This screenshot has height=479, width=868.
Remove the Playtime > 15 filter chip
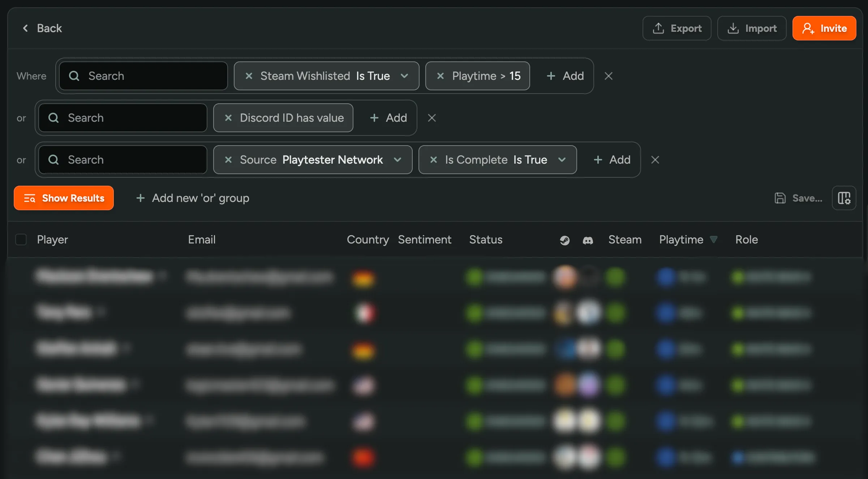point(440,76)
